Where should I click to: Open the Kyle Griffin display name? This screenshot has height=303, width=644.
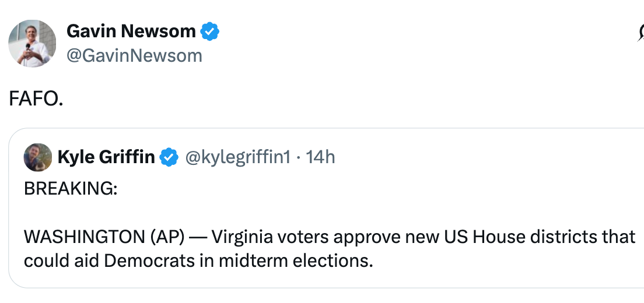[x=106, y=157]
